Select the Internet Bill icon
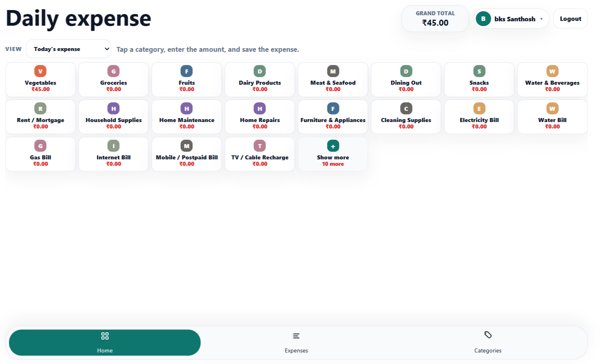 pyautogui.click(x=113, y=146)
